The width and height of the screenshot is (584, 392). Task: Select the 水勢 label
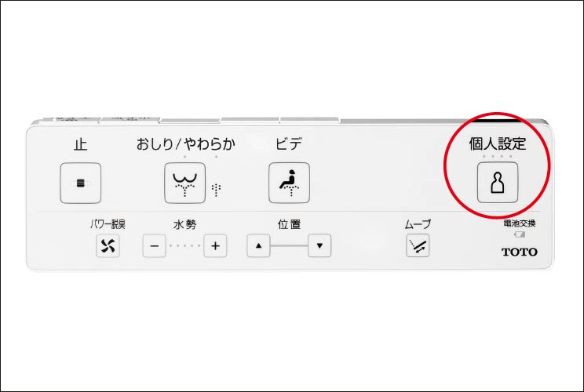[184, 224]
